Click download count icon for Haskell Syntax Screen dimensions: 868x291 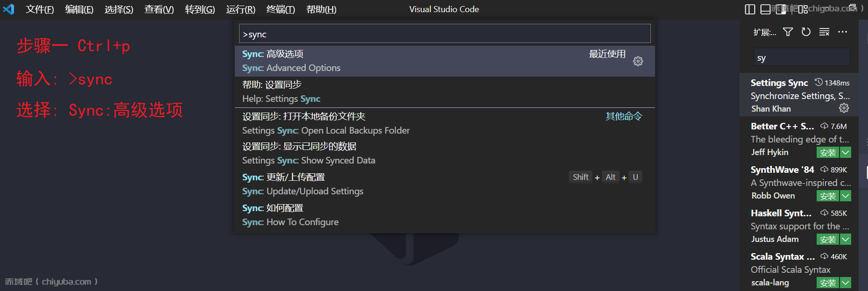tap(824, 213)
